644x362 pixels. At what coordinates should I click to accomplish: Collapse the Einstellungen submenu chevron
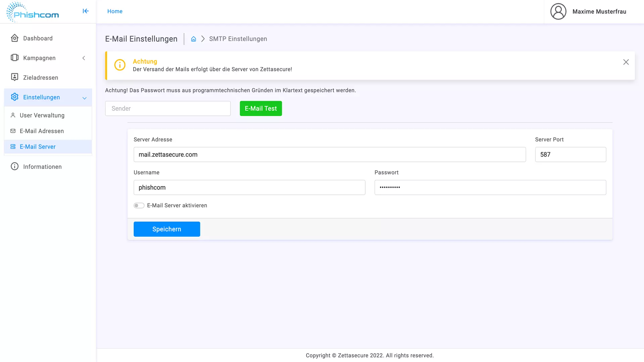pos(85,98)
